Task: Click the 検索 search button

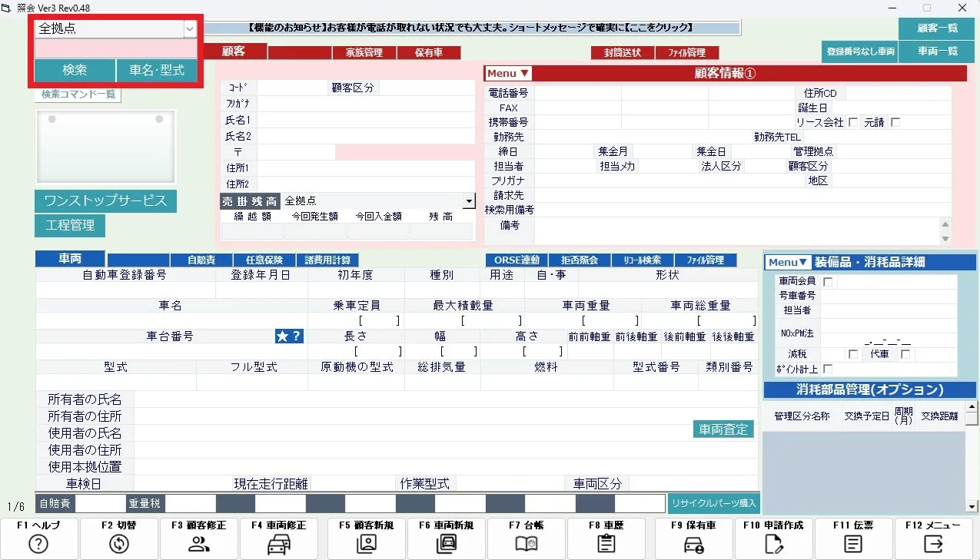Action: coord(75,70)
